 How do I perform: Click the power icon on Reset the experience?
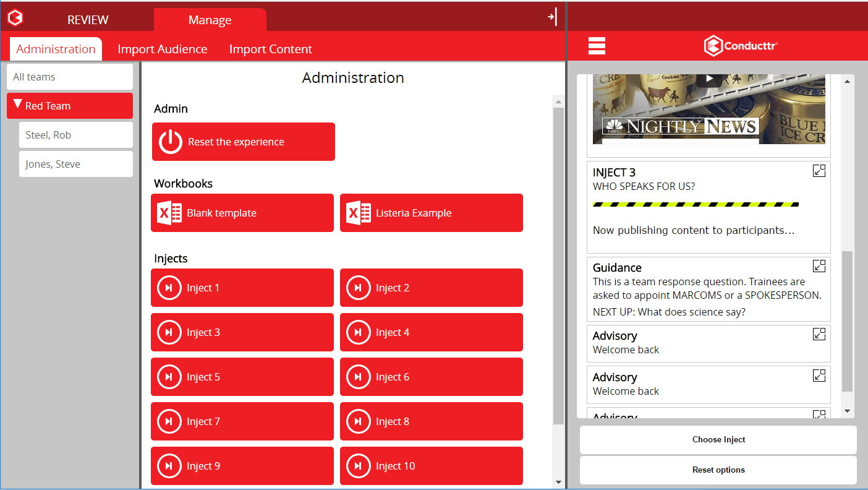tap(171, 142)
